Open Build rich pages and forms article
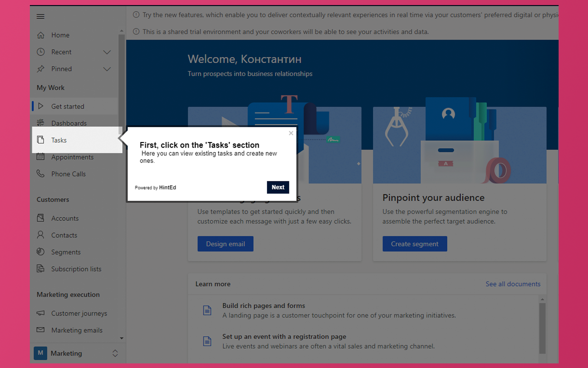The width and height of the screenshot is (588, 368). pos(264,305)
